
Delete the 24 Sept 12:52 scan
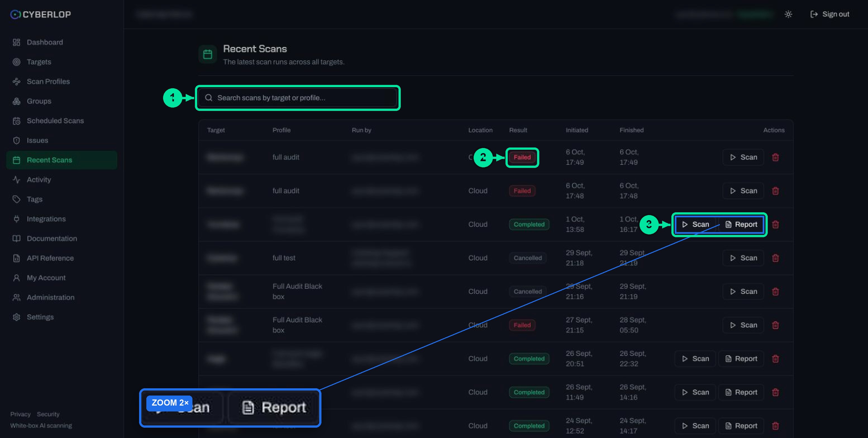click(x=775, y=426)
